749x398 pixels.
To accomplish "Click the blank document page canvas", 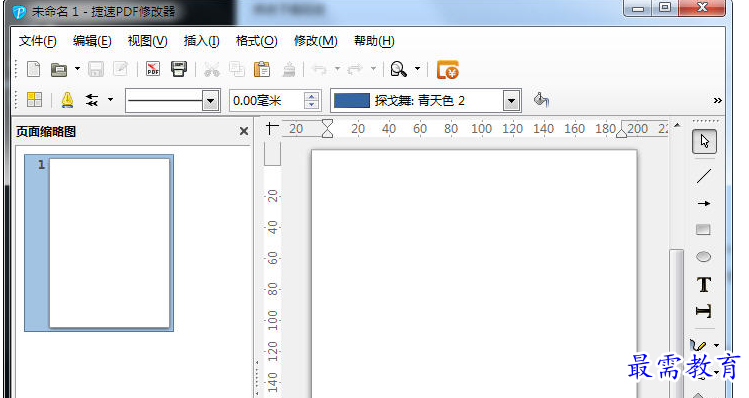I will pos(474,274).
